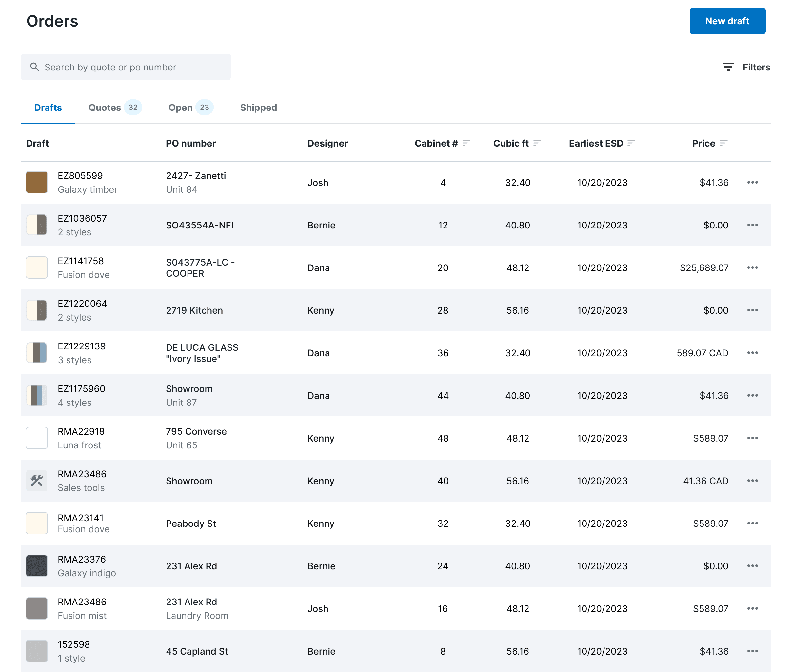Focus the quote or PO search field
Viewport: 792px width, 672px height.
(126, 67)
